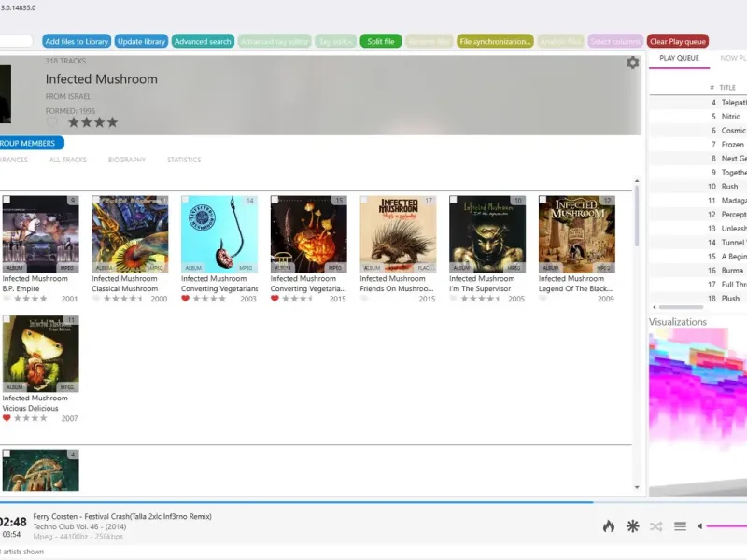Open the Biography tab
Screen dimensions: 747x560
coord(127,160)
